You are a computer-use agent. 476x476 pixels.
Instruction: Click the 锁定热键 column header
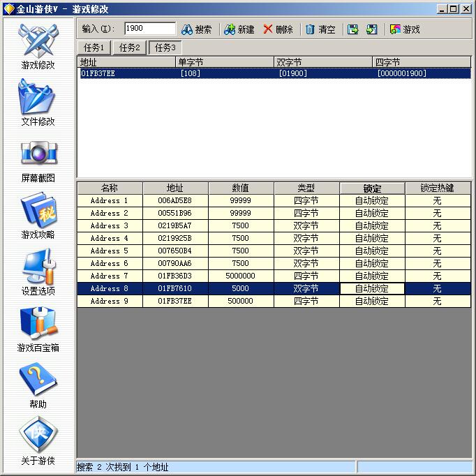pyautogui.click(x=438, y=188)
